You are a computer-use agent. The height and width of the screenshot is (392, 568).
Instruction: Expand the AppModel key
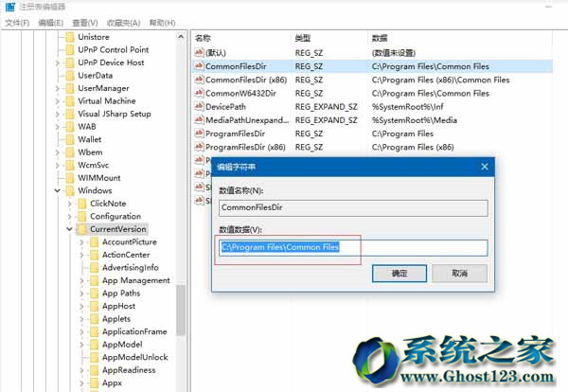tap(81, 345)
